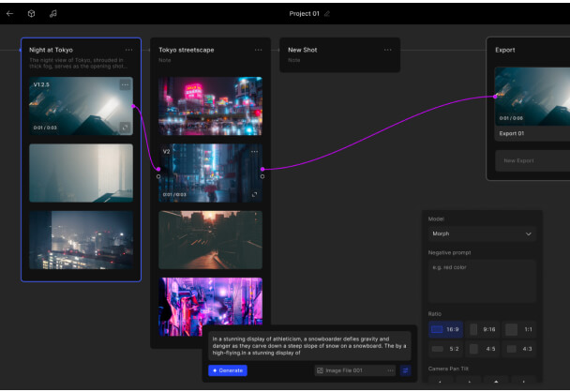Select the 1:1 ratio option
The image size is (570, 392).
point(519,329)
